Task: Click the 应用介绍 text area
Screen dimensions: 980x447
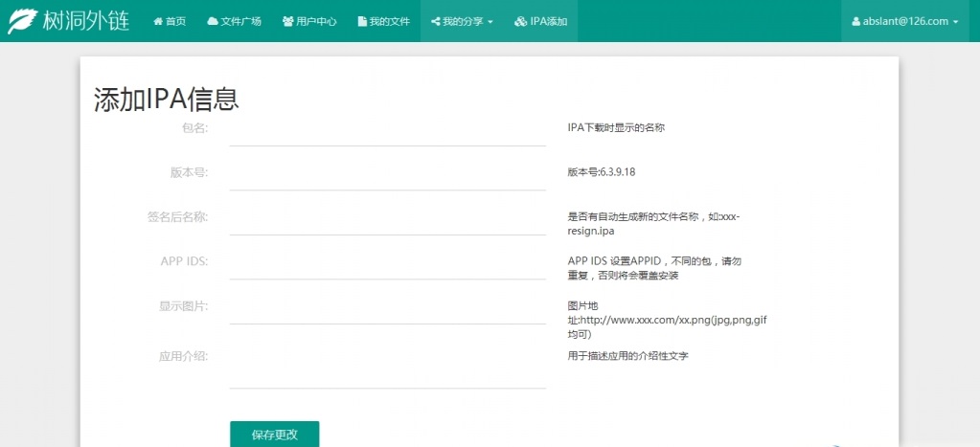Action: click(388, 366)
